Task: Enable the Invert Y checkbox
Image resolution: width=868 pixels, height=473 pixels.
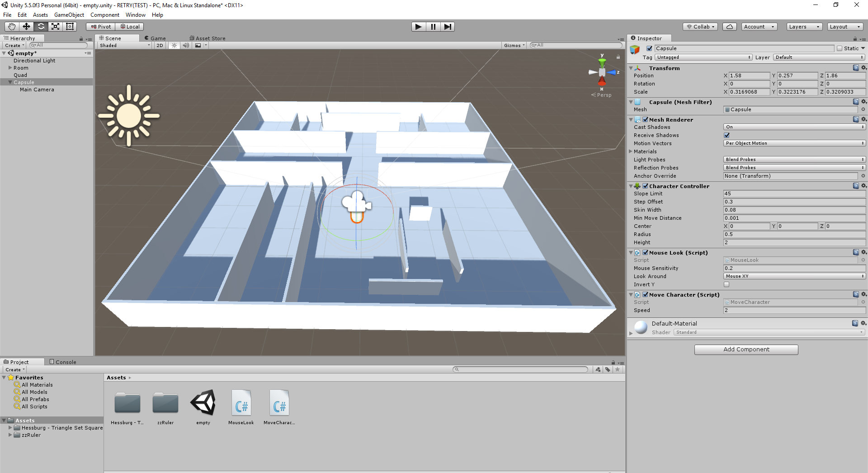Action: tap(726, 284)
